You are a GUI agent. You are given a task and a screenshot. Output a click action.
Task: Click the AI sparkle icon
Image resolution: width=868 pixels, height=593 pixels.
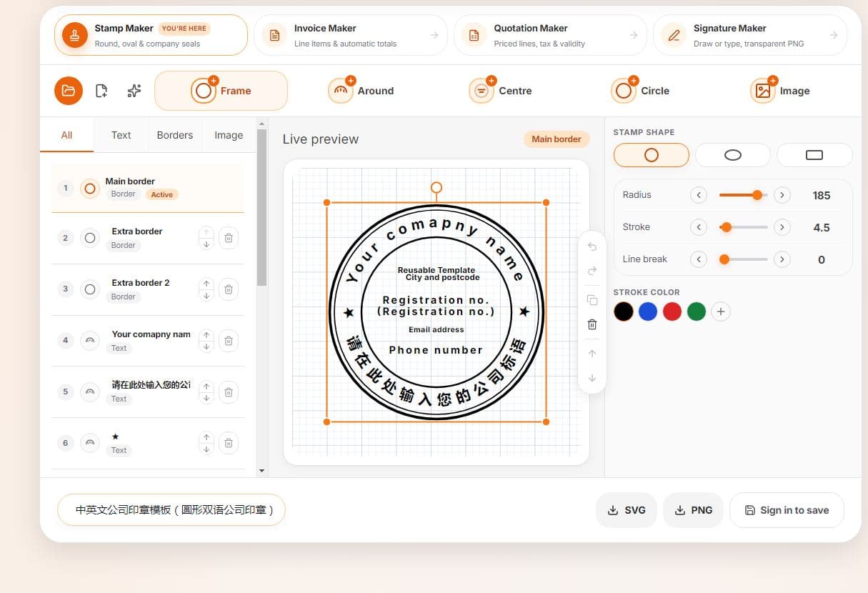click(134, 91)
